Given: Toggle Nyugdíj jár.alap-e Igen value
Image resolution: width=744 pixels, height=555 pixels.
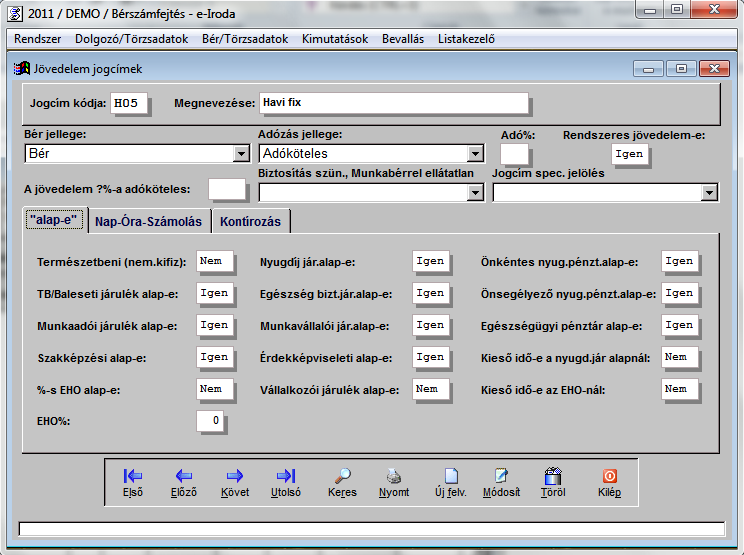Looking at the screenshot, I should pos(431,262).
